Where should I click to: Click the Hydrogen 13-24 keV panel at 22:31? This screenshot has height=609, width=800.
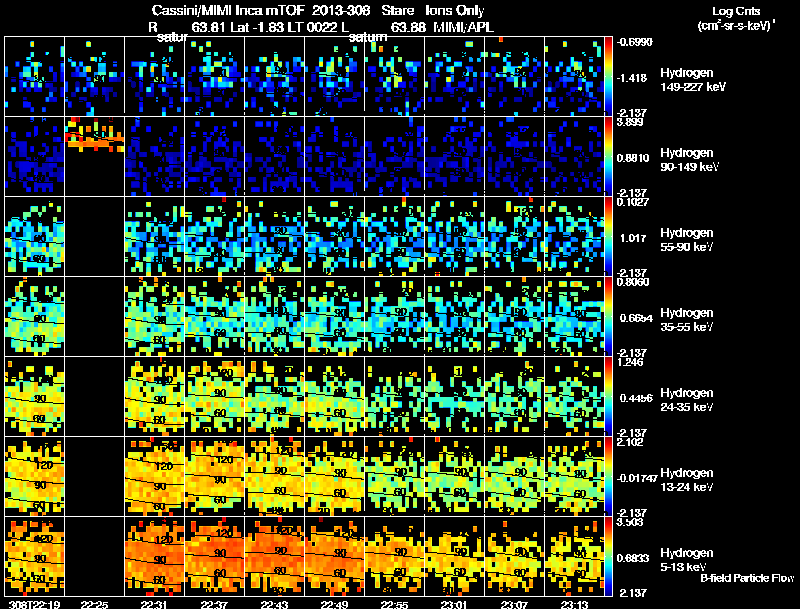[155, 476]
